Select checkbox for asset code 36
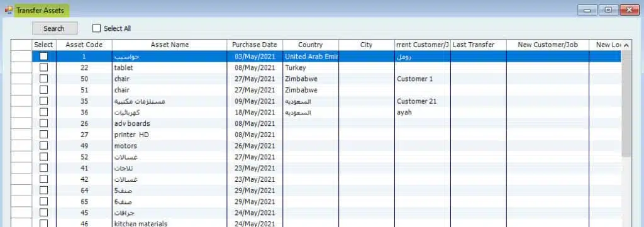 point(43,112)
